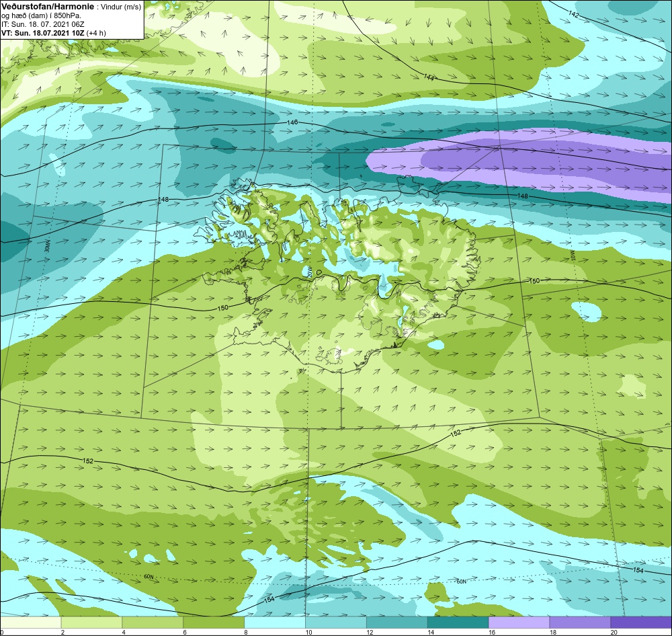Click the 150 contour label east of Iceland

[x=534, y=281]
